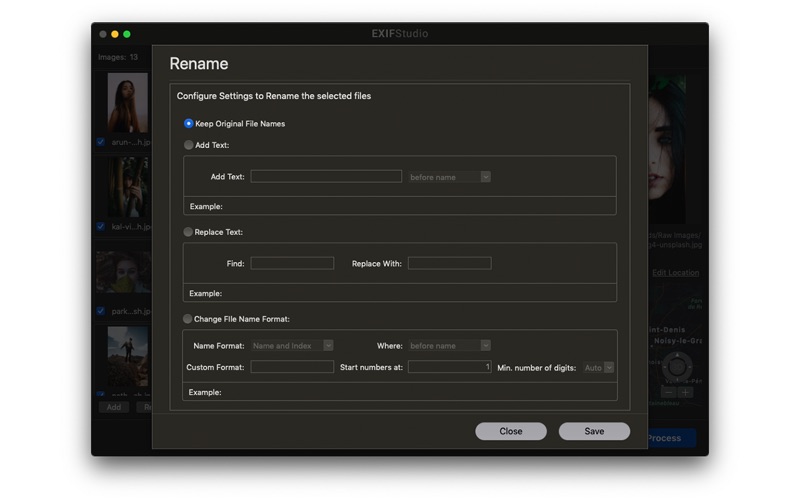800x500 pixels.
Task: Select the first portrait thumbnail
Action: 128,103
